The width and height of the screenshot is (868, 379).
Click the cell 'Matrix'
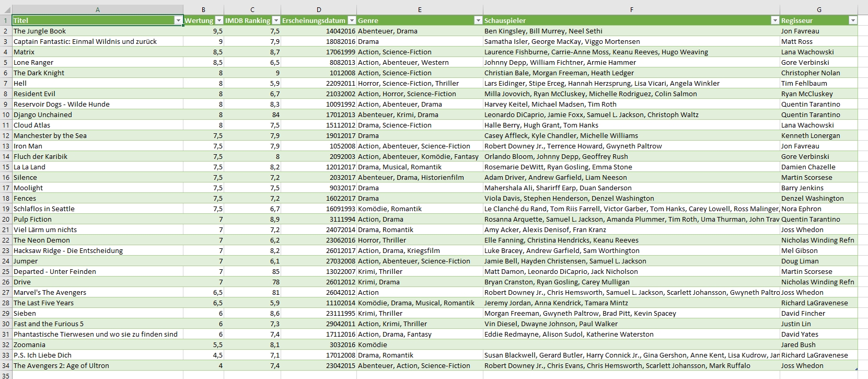(x=98, y=52)
